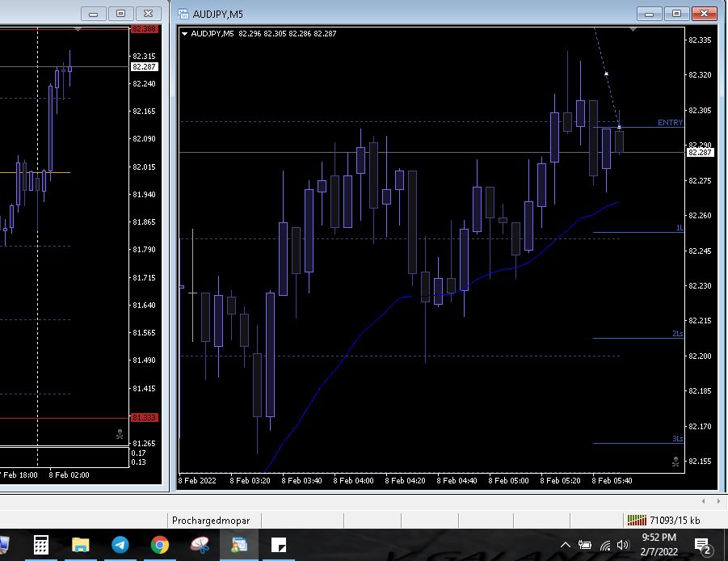Click the chart shift triangle on AUDJPY chart
The image size is (728, 561).
pos(633,29)
